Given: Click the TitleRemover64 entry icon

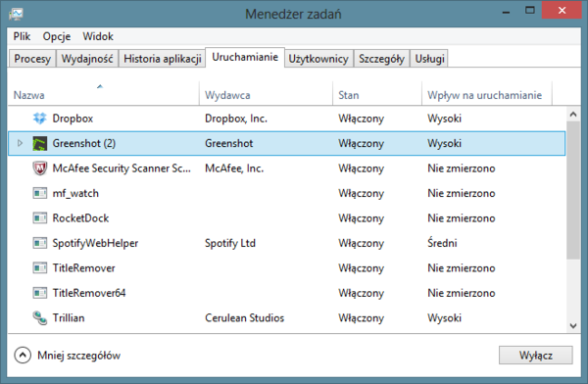Looking at the screenshot, I should pyautogui.click(x=40, y=293).
